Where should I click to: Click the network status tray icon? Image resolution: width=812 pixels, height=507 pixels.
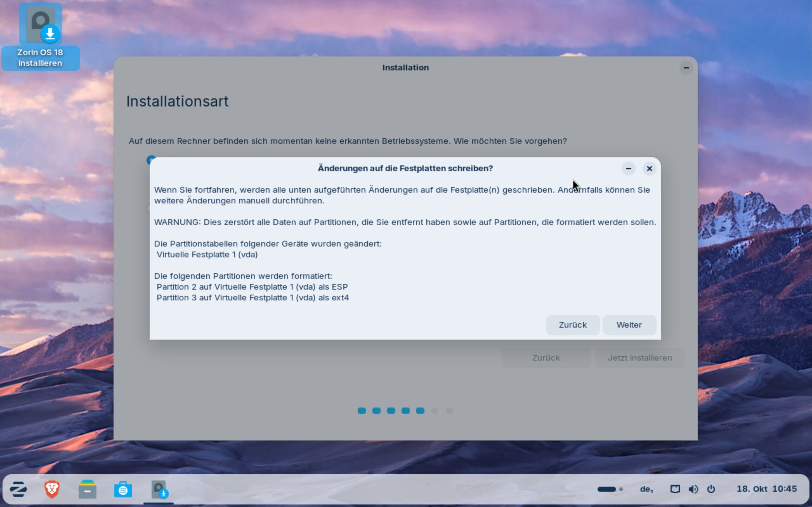pyautogui.click(x=675, y=489)
